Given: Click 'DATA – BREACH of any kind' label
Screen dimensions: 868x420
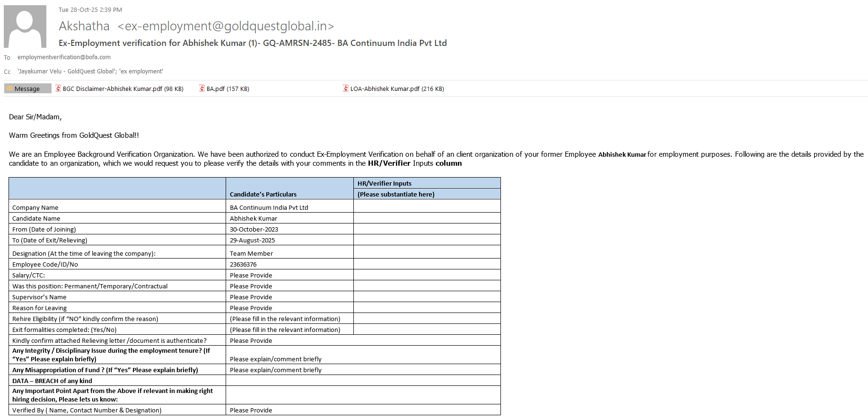Looking at the screenshot, I should (52, 381).
